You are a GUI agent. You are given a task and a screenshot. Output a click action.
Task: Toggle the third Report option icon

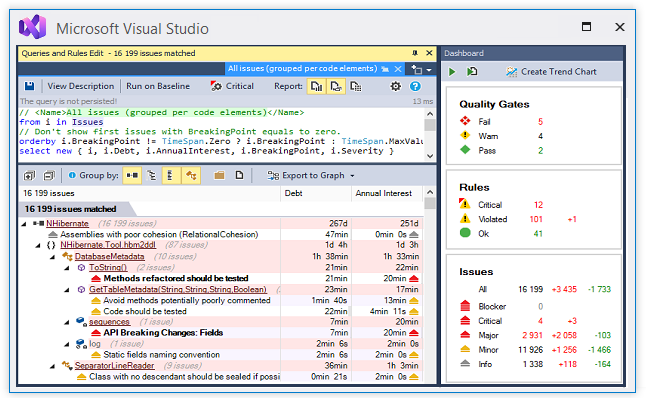[356, 87]
